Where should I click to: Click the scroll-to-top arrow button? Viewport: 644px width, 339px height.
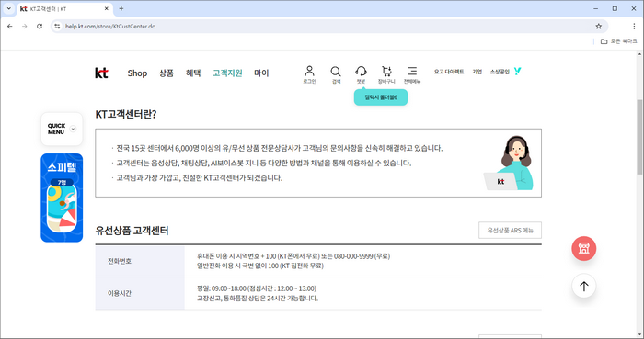pos(583,286)
